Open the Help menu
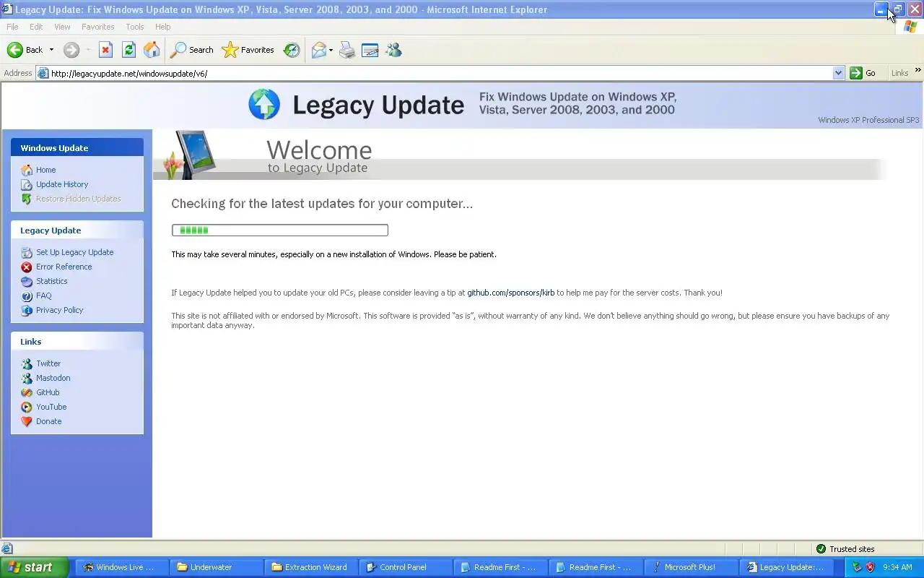The width and height of the screenshot is (924, 578). point(163,27)
